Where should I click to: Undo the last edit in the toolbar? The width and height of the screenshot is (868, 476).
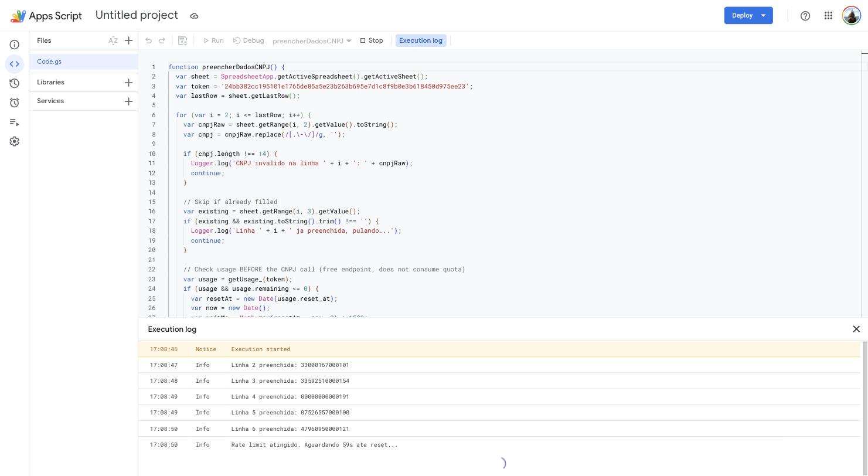[148, 40]
